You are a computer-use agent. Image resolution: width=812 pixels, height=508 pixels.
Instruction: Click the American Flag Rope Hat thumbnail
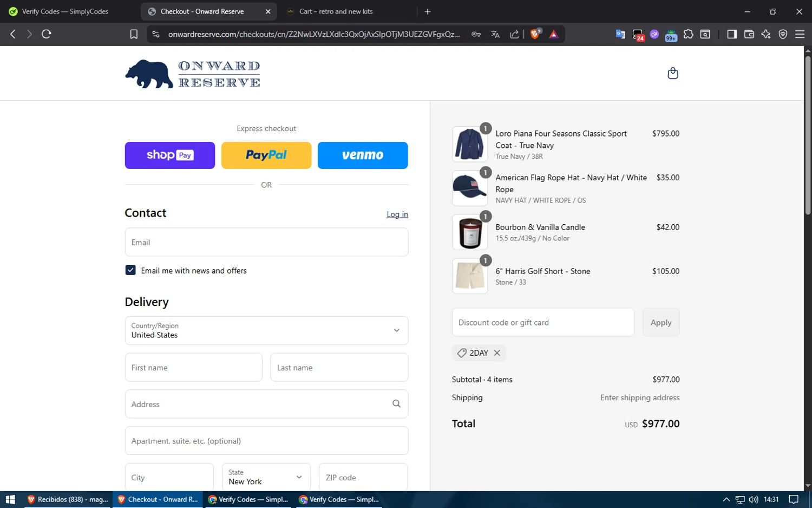pyautogui.click(x=470, y=188)
